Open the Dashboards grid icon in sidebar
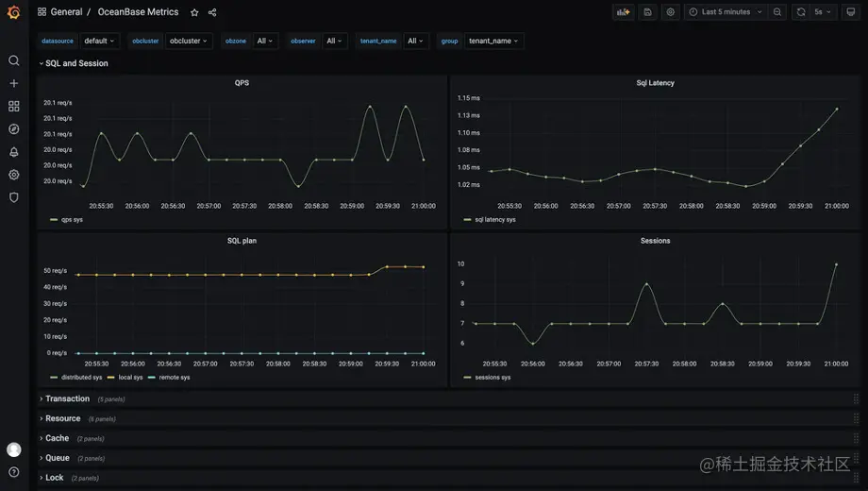Image resolution: width=868 pixels, height=491 pixels. (14, 106)
